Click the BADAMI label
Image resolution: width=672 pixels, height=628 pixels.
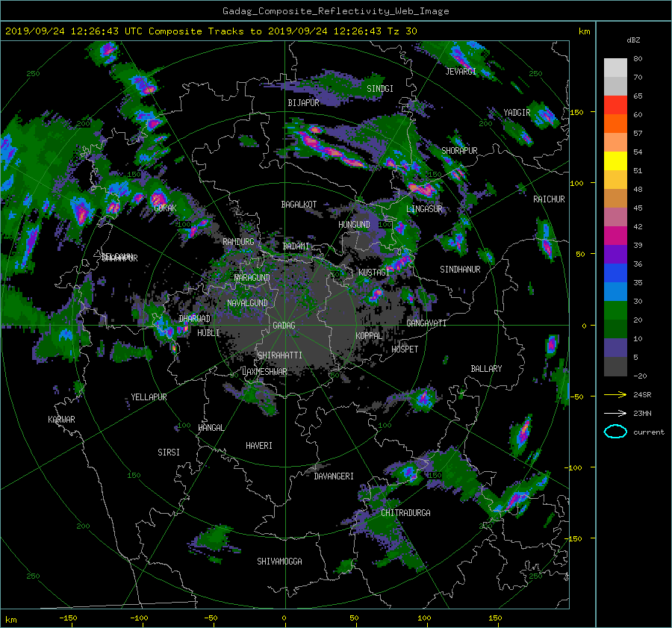pos(296,246)
